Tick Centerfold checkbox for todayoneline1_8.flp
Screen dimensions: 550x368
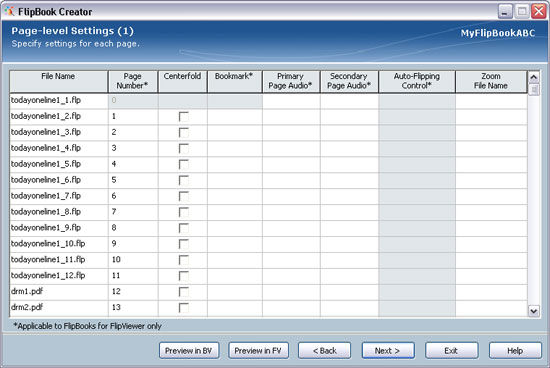(183, 212)
